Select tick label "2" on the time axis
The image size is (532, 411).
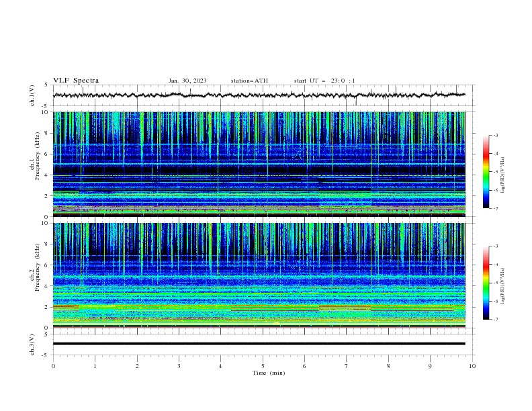[137, 366]
